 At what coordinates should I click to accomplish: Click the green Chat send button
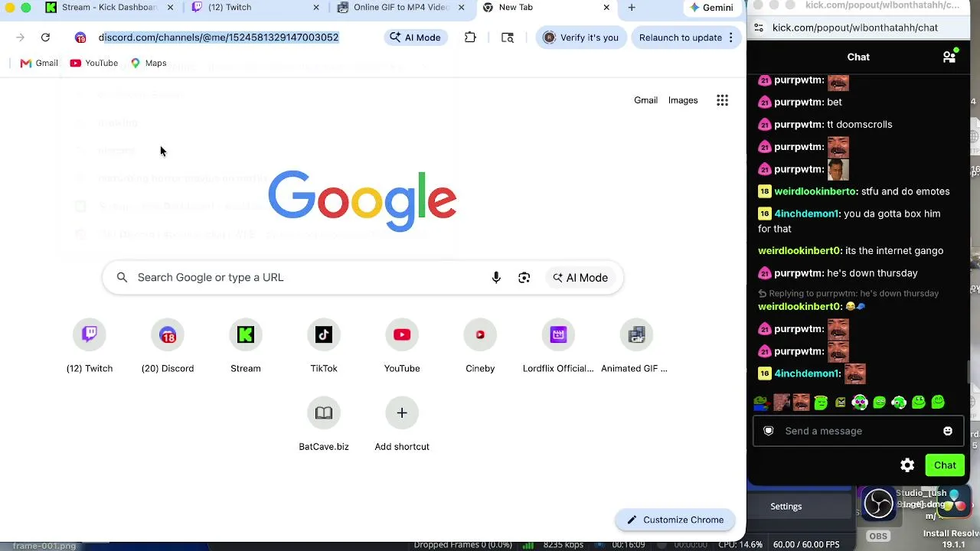coord(945,465)
